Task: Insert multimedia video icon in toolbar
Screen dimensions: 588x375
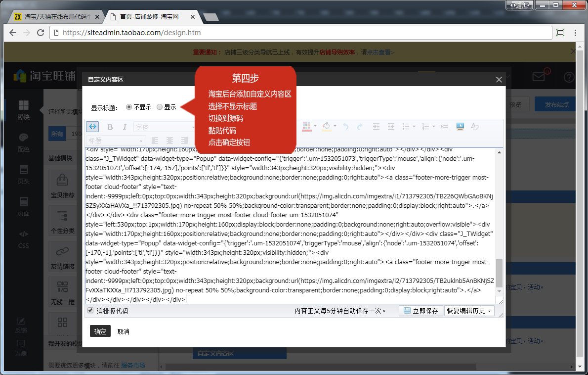Action: [x=460, y=127]
